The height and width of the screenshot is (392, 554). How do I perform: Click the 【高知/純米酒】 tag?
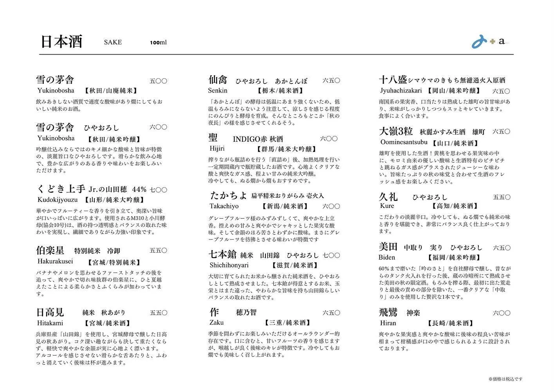click(455, 206)
